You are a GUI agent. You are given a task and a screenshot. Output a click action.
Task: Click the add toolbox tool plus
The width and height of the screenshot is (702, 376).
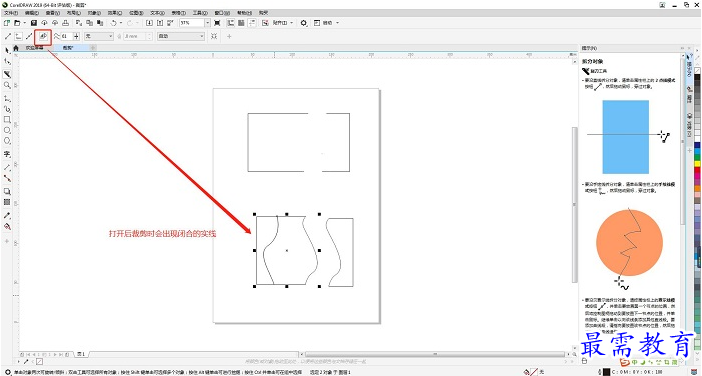7,241
